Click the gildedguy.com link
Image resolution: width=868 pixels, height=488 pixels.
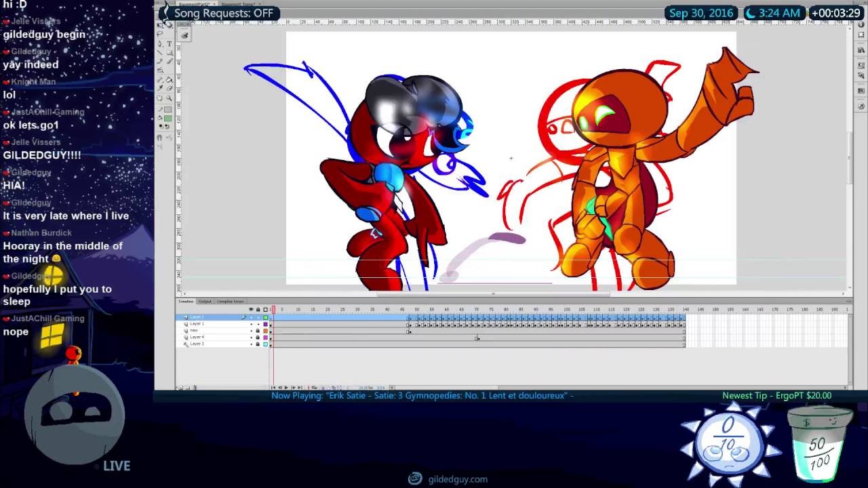[x=458, y=479]
